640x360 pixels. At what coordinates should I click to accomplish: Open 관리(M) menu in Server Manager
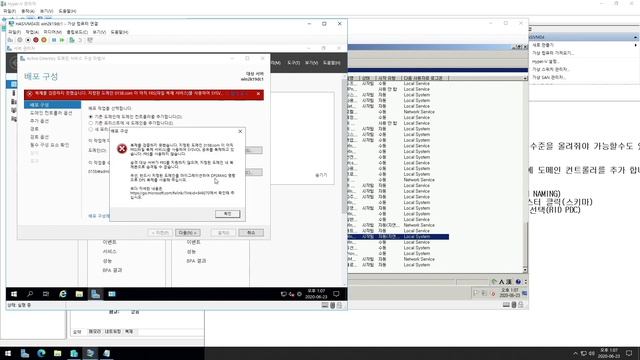click(x=276, y=63)
